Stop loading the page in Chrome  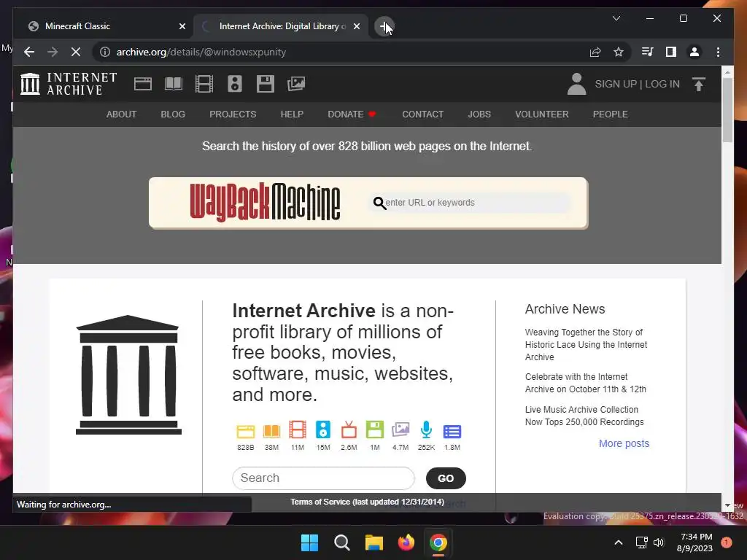click(x=76, y=52)
